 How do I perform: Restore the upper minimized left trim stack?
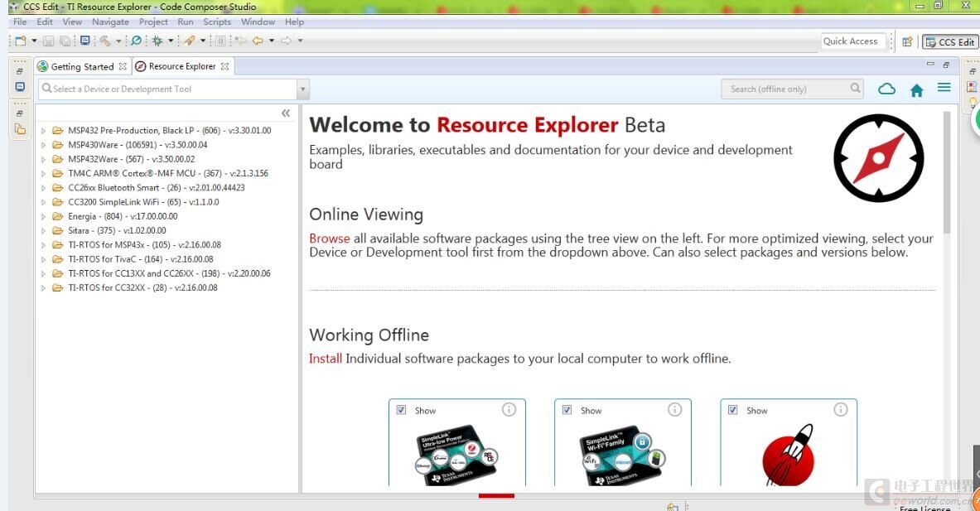tap(19, 71)
